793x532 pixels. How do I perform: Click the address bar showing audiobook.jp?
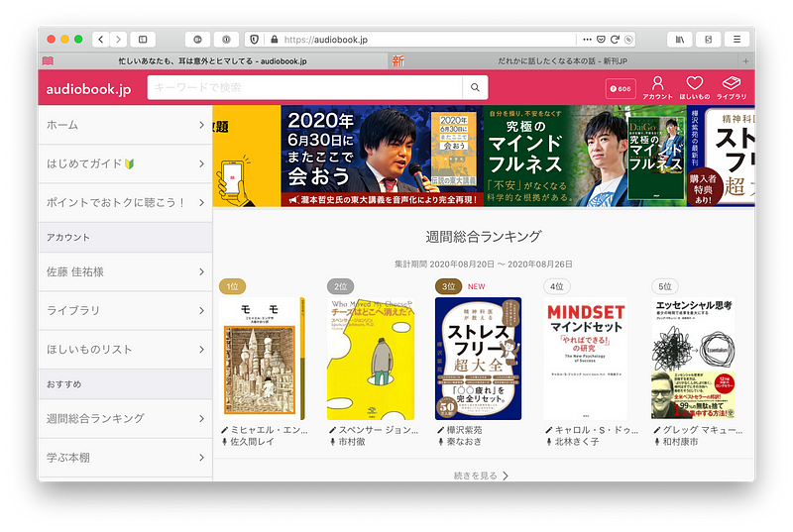(427, 40)
